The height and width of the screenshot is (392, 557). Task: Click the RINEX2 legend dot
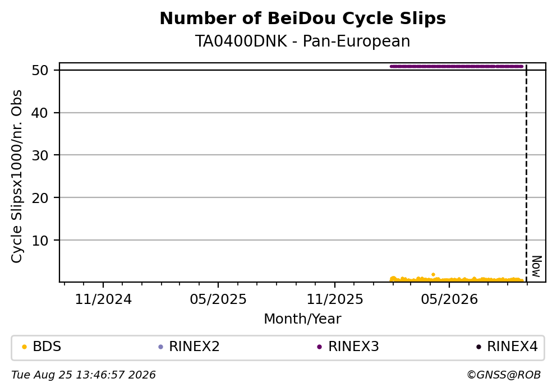[x=160, y=347]
